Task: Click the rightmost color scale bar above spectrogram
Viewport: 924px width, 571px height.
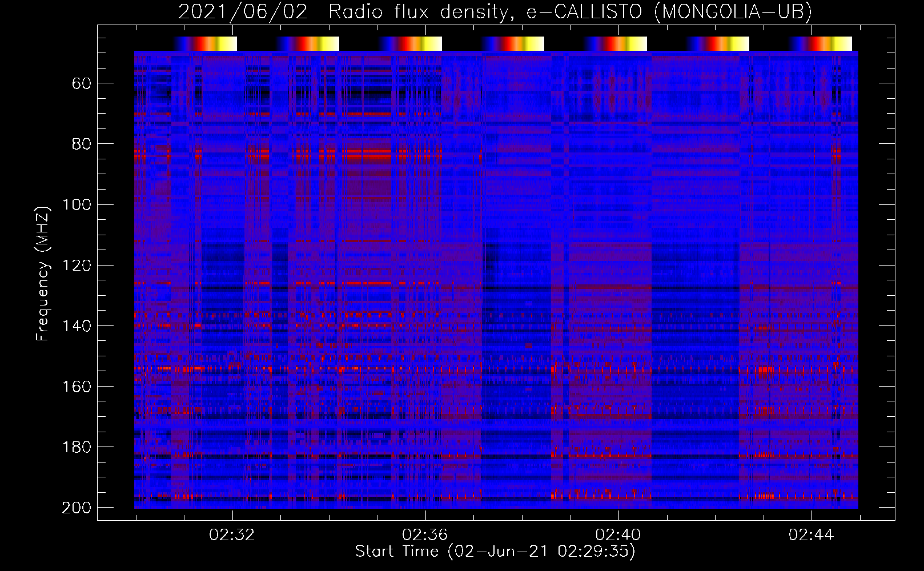Action: [x=821, y=43]
